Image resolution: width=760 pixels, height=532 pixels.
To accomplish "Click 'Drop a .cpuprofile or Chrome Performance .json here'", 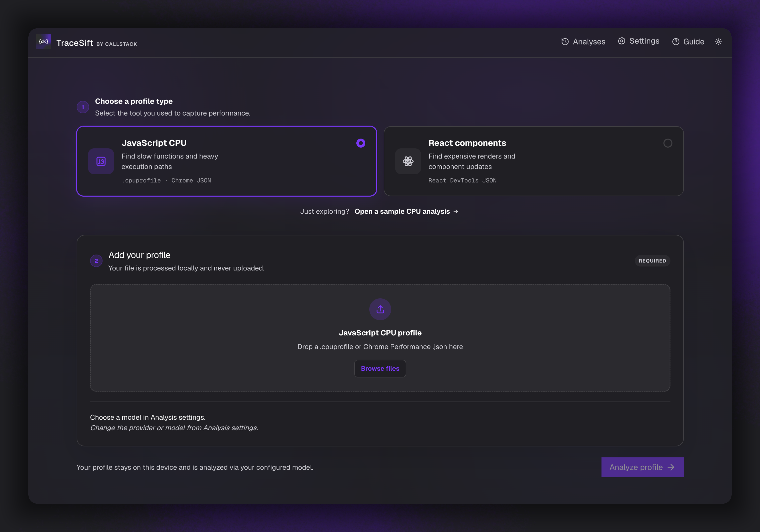I will coord(380,347).
